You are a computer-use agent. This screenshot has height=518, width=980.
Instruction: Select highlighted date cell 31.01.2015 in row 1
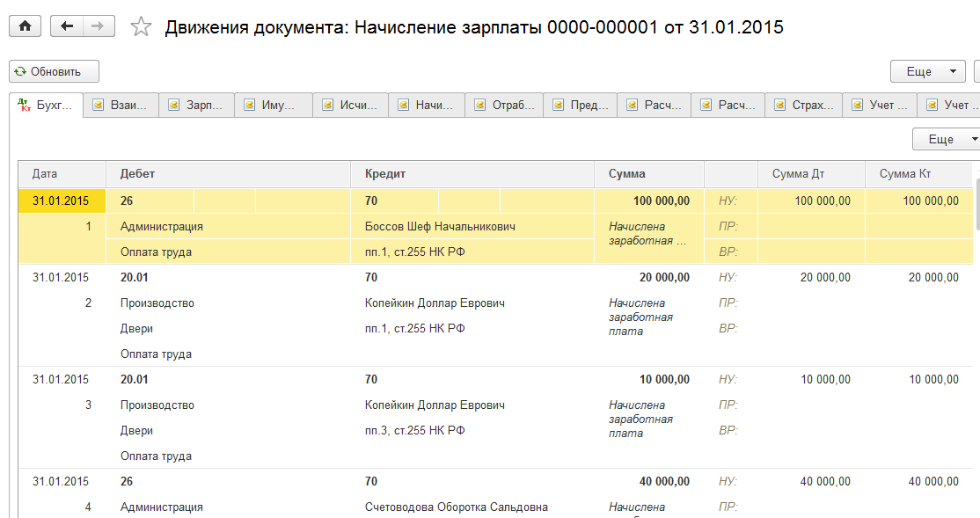[x=62, y=201]
